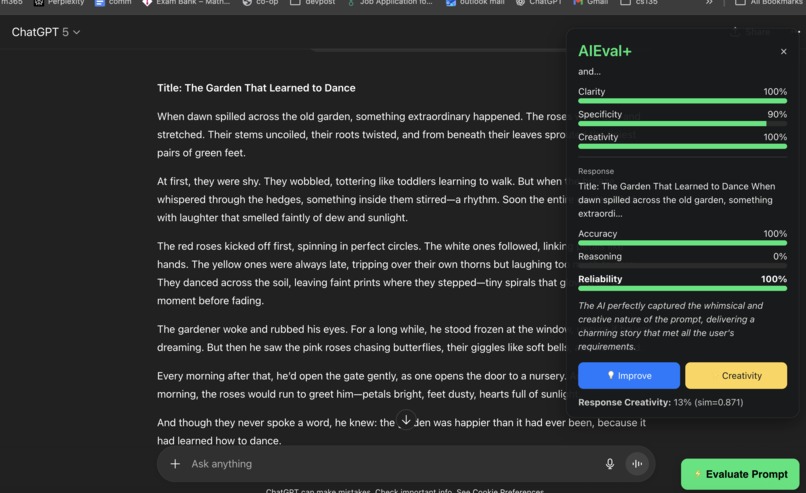Viewport: 806px width, 493px height.
Task: Open the ChatGPT 5 model selector dropdown
Action: [x=46, y=32]
